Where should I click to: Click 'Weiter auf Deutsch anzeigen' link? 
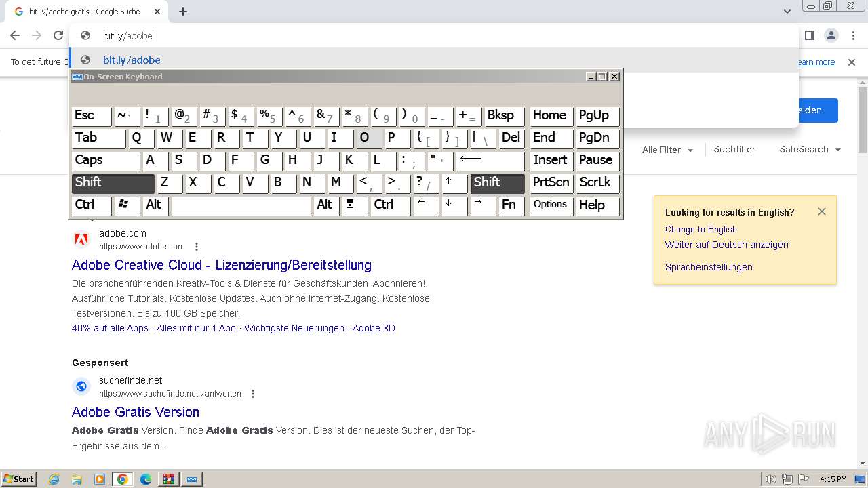[726, 245]
